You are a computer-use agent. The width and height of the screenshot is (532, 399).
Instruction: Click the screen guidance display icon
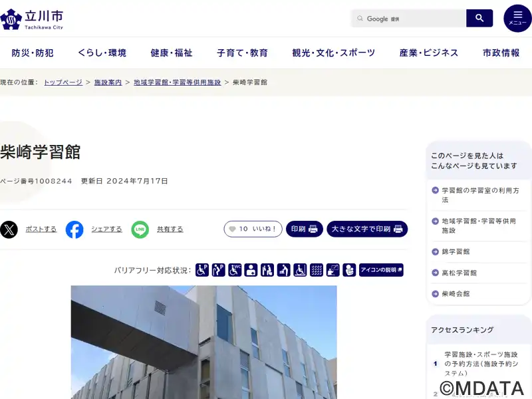click(x=333, y=270)
